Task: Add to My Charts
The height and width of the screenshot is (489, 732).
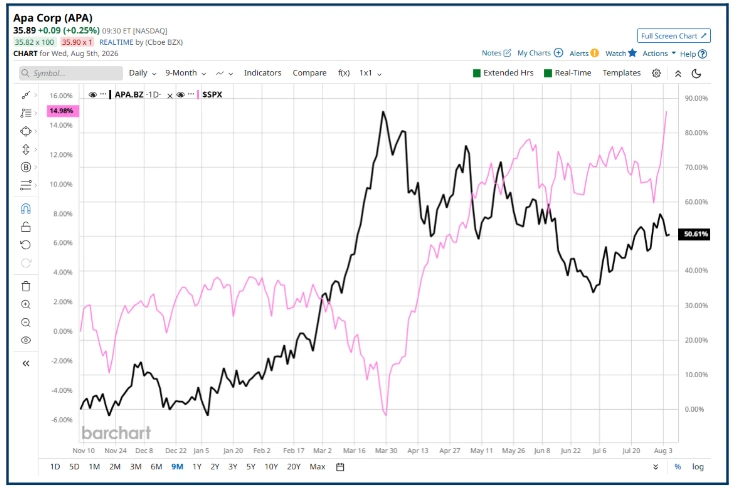Action: point(540,53)
